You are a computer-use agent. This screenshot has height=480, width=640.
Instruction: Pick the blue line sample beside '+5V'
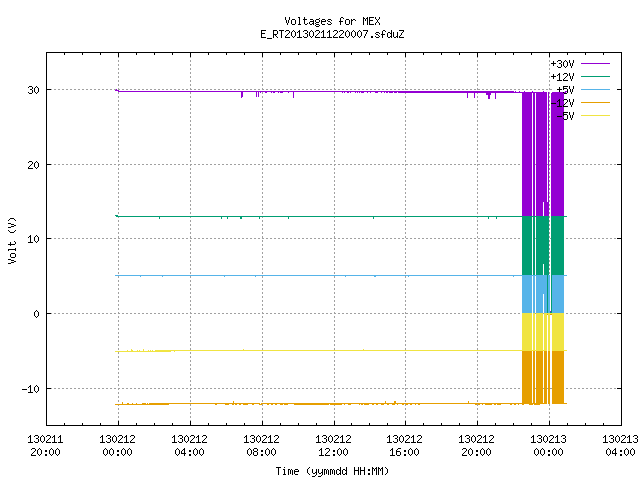596,89
